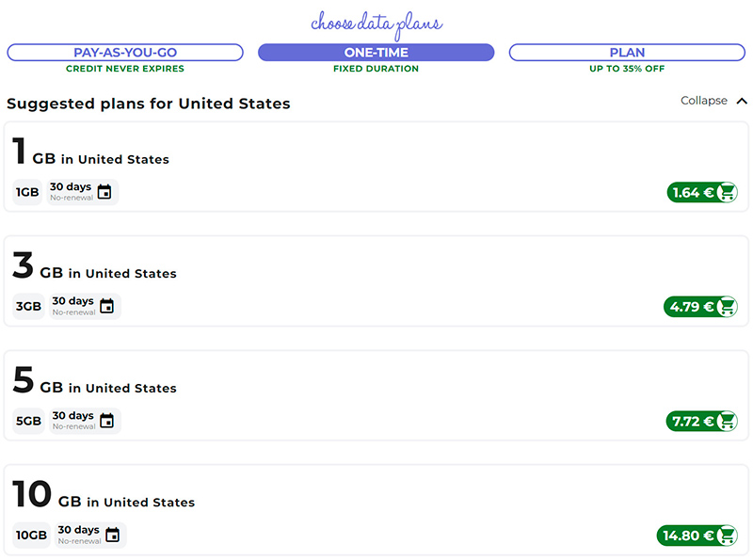Click the 1GB data badge
753x560 pixels.
click(27, 192)
